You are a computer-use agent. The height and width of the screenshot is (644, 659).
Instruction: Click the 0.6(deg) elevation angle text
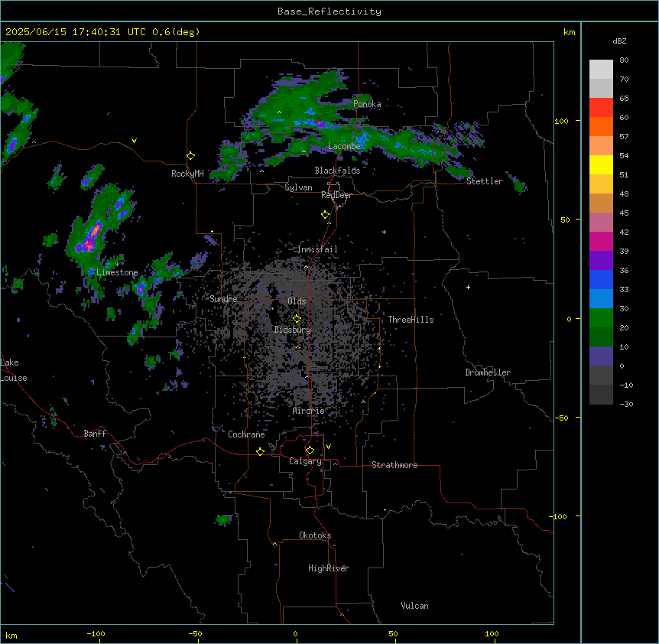pyautogui.click(x=176, y=32)
